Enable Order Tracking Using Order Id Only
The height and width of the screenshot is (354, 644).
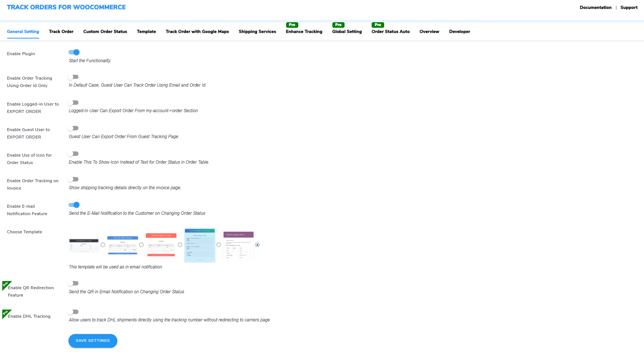73,77
